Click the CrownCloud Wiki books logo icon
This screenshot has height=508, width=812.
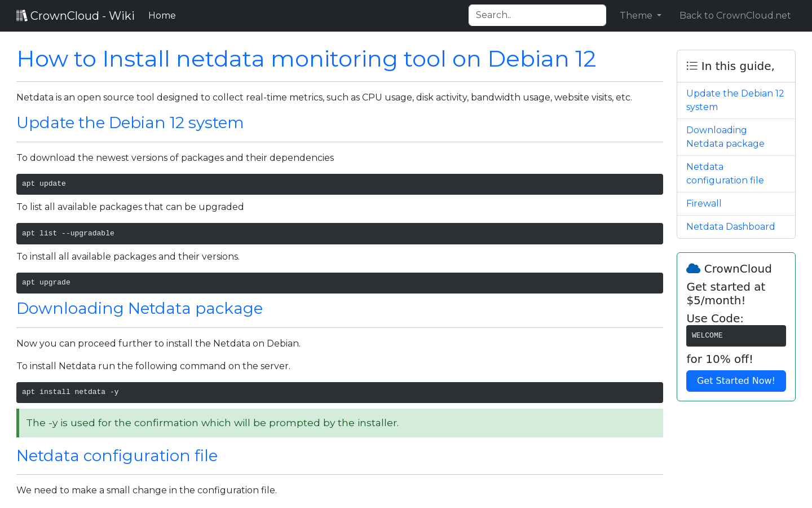click(x=22, y=16)
